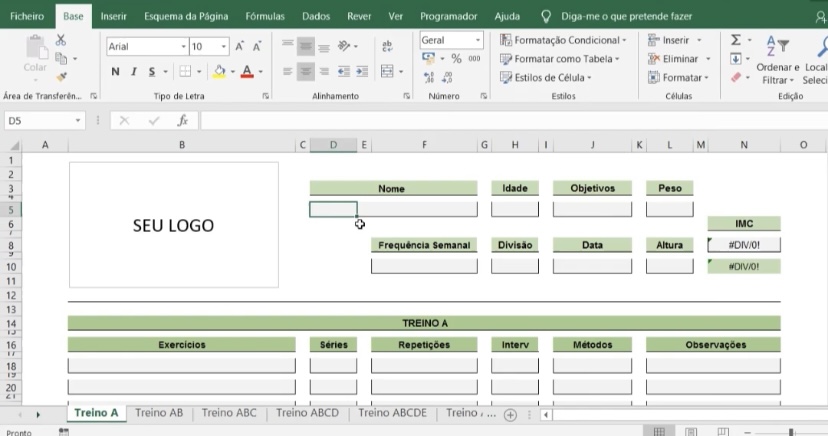Click the Name Box showing D5
The image size is (828, 436).
tap(38, 120)
